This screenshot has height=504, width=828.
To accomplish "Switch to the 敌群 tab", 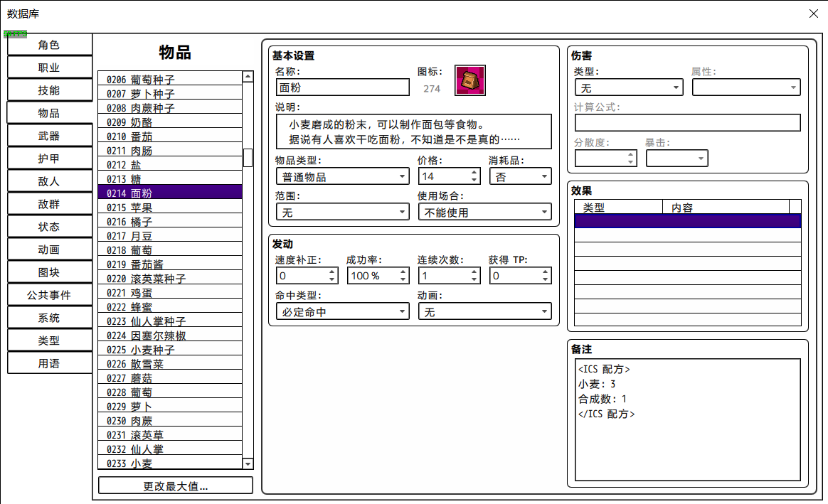I will [50, 204].
